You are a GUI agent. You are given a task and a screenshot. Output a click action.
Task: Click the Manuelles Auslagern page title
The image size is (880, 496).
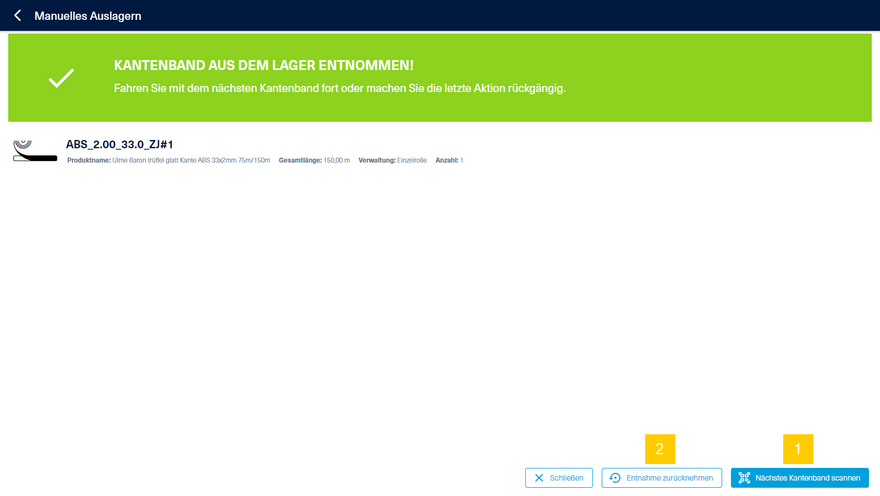pyautogui.click(x=88, y=16)
